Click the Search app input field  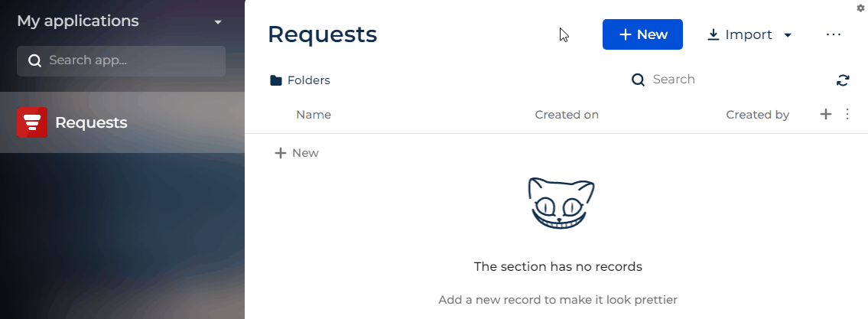coord(122,61)
